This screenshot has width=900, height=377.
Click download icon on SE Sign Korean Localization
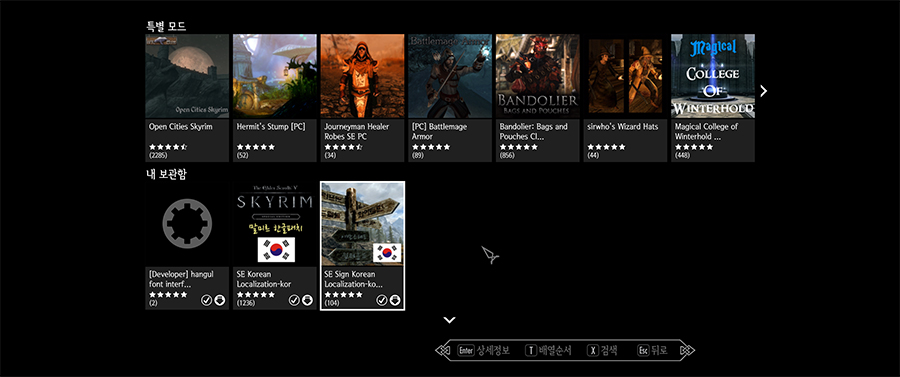click(x=395, y=300)
